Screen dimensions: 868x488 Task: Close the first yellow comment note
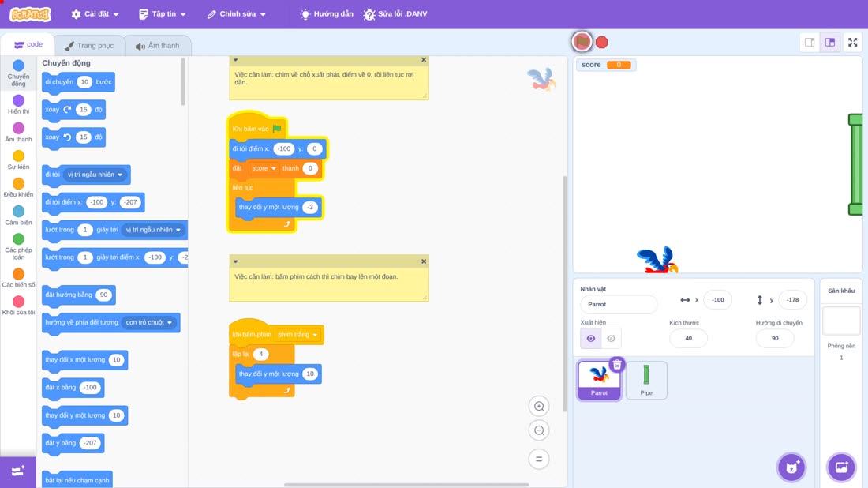point(424,60)
